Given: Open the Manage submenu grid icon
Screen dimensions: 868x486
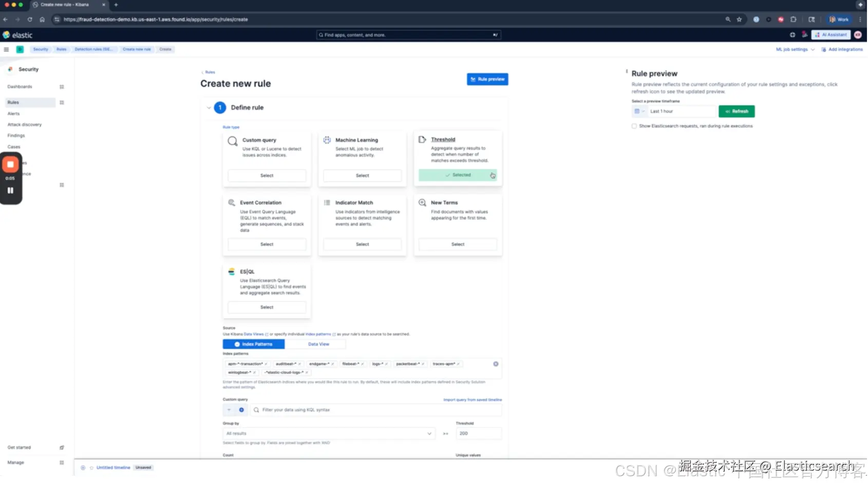Looking at the screenshot, I should point(62,463).
